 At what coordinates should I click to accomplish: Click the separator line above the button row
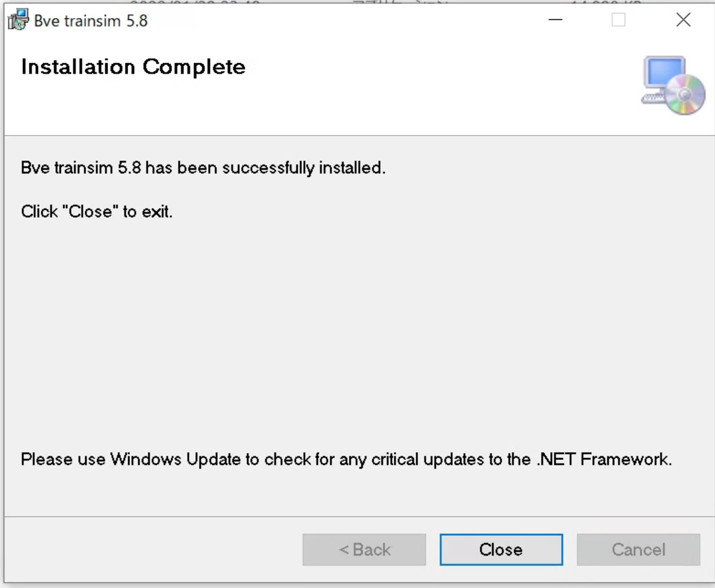coord(355,516)
